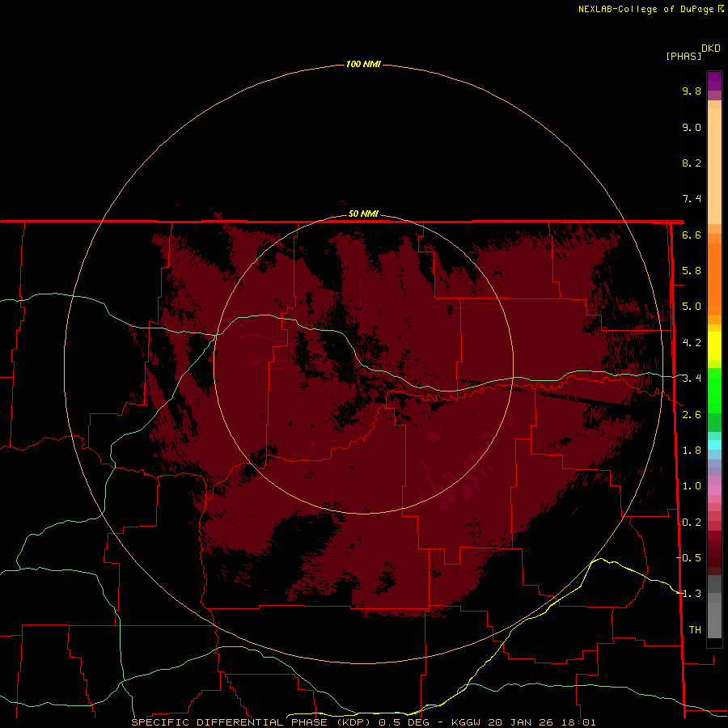Click the 5.8 color scale value
This screenshot has height=728, width=728.
pos(692,271)
